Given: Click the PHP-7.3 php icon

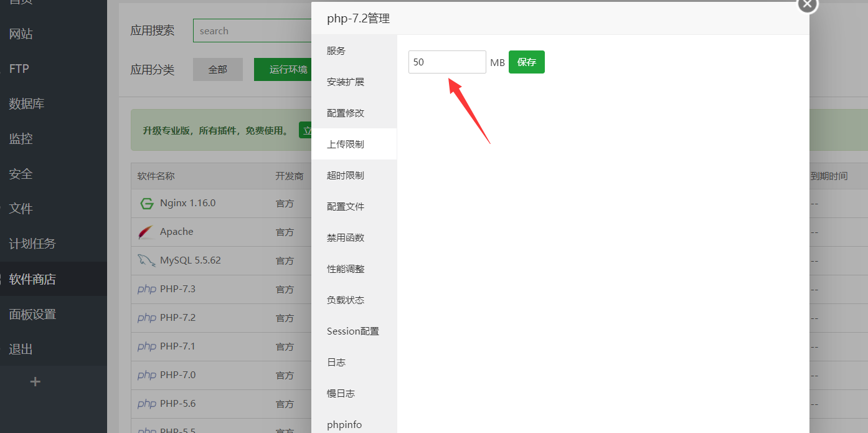Looking at the screenshot, I should pyautogui.click(x=146, y=289).
